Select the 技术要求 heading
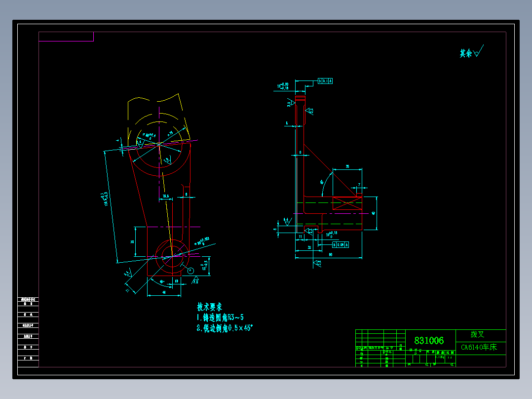This screenshot has height=399, width=532. click(x=209, y=307)
